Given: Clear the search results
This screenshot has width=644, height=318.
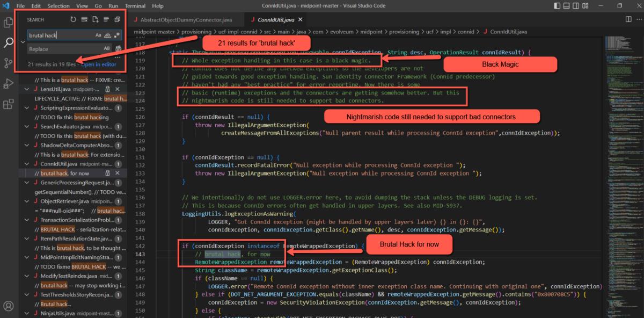Looking at the screenshot, I should pyautogui.click(x=84, y=20).
